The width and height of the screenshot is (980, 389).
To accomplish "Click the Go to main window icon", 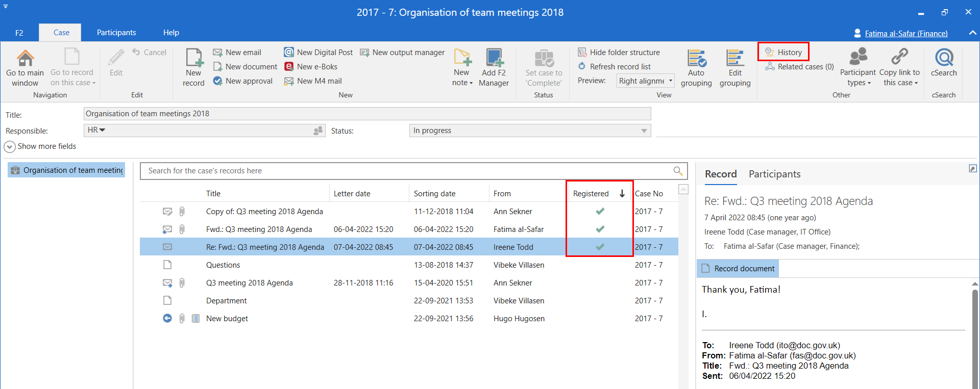I will [x=25, y=59].
